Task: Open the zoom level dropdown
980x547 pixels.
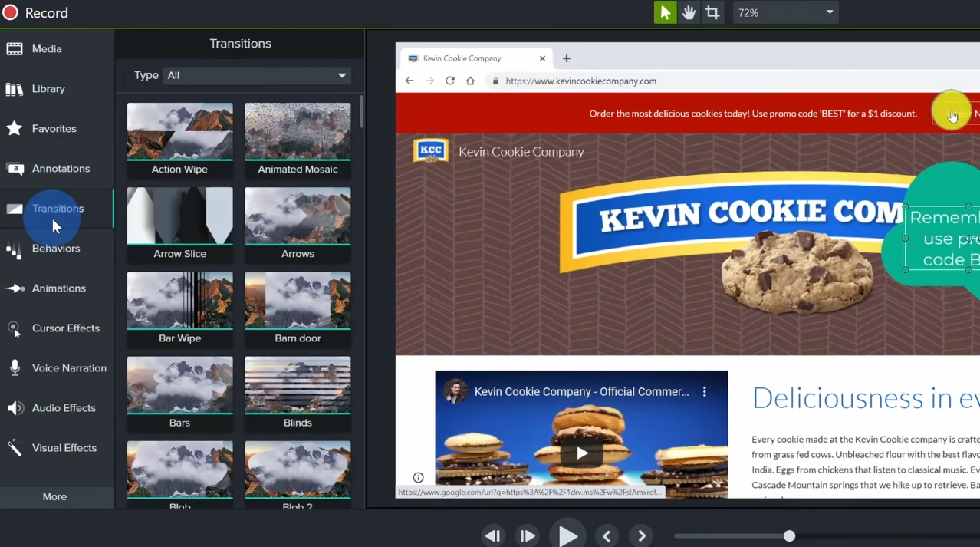Action: pyautogui.click(x=785, y=12)
